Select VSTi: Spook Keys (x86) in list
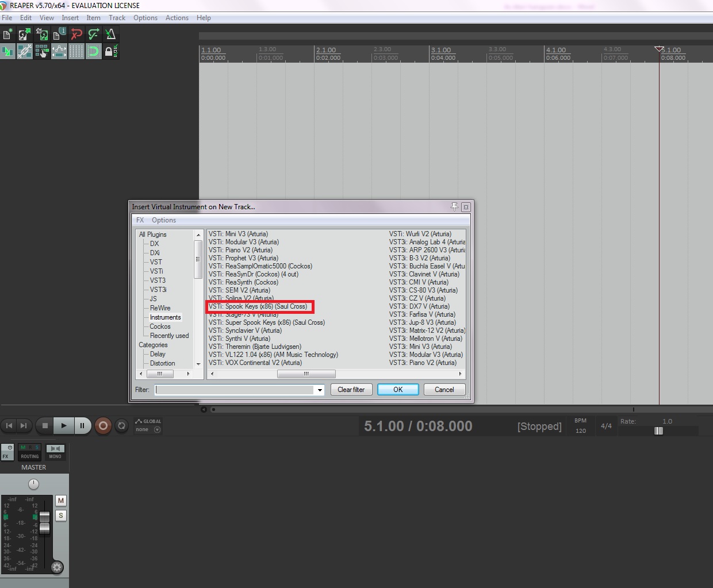The image size is (713, 588). tap(258, 306)
